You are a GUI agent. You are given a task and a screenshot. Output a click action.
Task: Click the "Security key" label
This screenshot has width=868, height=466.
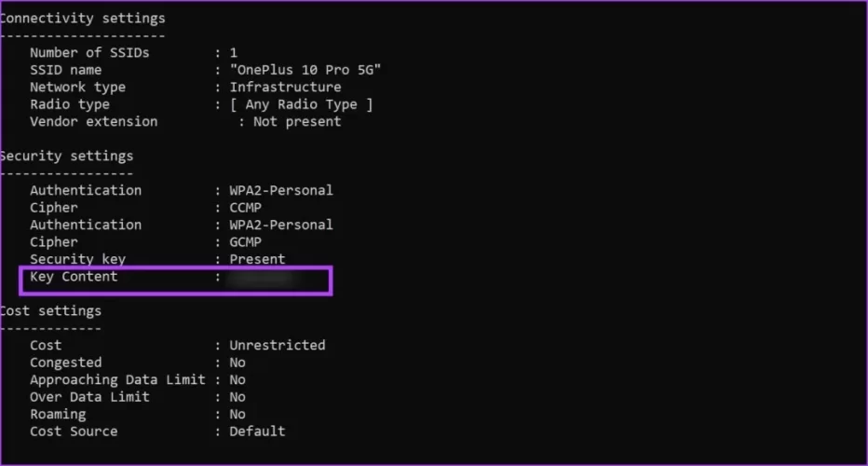tap(77, 259)
